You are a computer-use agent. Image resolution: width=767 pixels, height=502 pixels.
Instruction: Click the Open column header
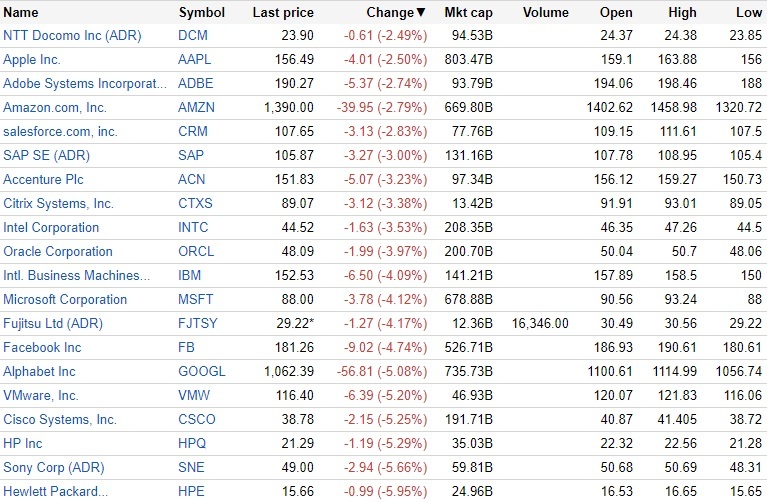pyautogui.click(x=616, y=13)
